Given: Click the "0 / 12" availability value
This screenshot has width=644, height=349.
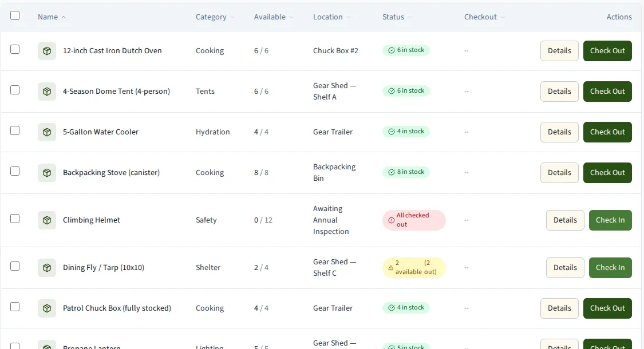Looking at the screenshot, I should (x=263, y=220).
